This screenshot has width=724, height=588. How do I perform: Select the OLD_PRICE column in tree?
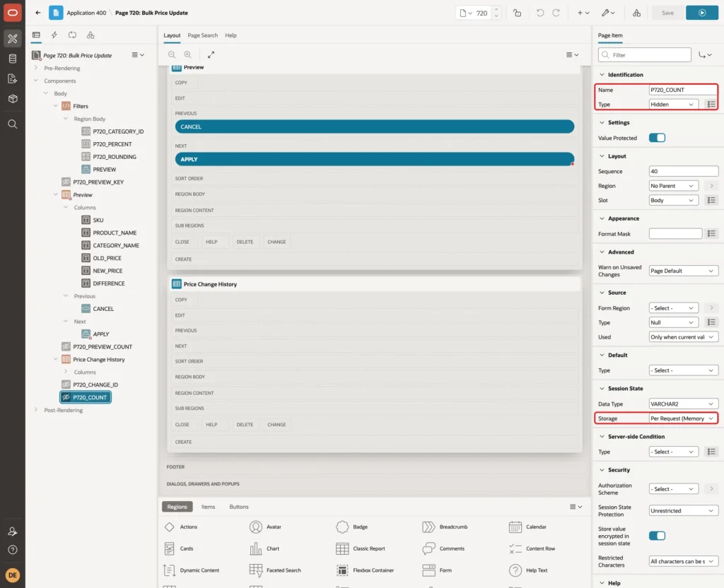(107, 258)
